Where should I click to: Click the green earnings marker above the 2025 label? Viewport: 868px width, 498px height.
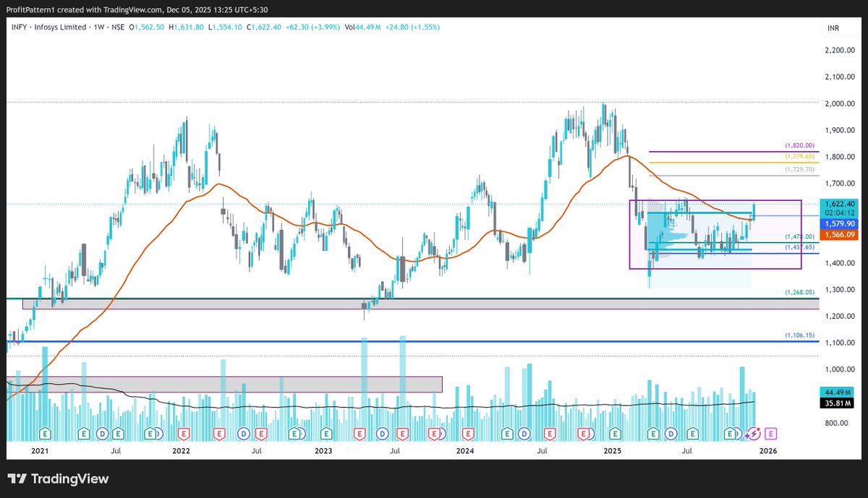point(615,434)
